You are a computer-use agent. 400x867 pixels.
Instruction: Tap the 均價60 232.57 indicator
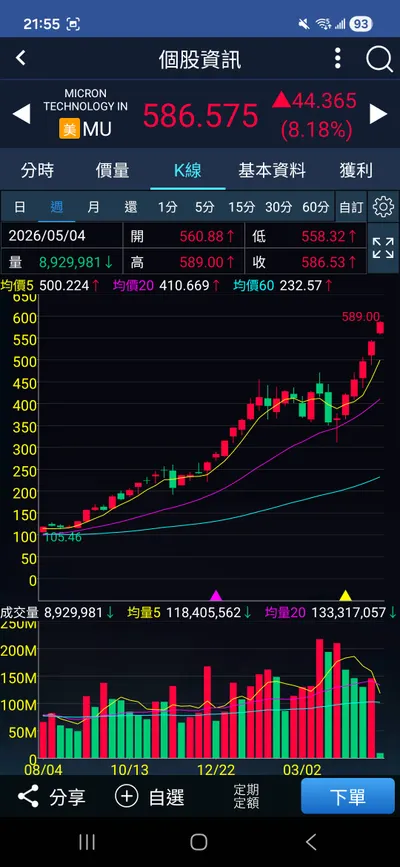click(283, 285)
